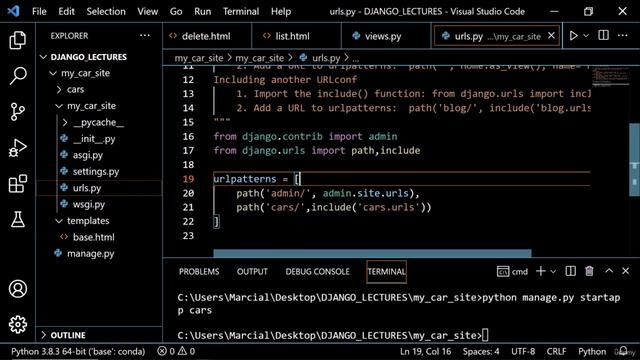The image size is (640, 360).
Task: Close the urls.py editor tab
Action: point(551,36)
